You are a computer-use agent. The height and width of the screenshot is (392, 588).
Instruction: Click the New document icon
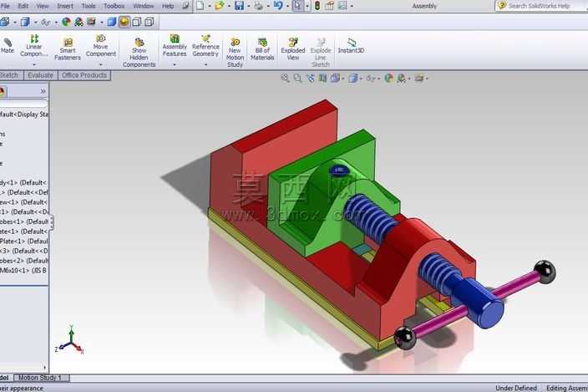[200, 6]
